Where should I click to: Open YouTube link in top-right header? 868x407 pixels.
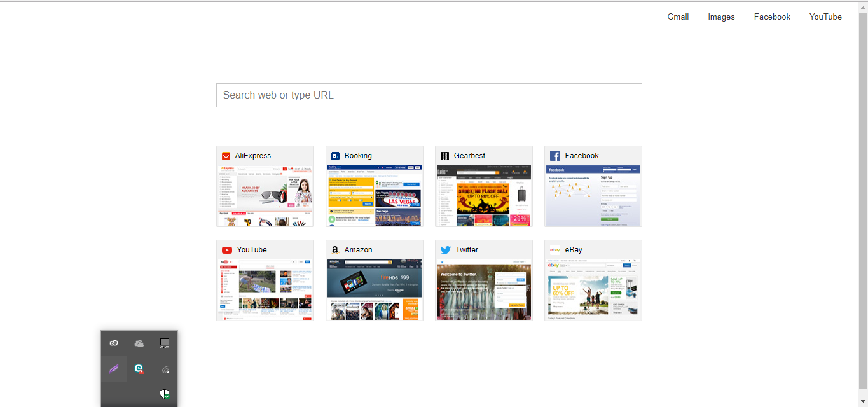pyautogui.click(x=825, y=17)
